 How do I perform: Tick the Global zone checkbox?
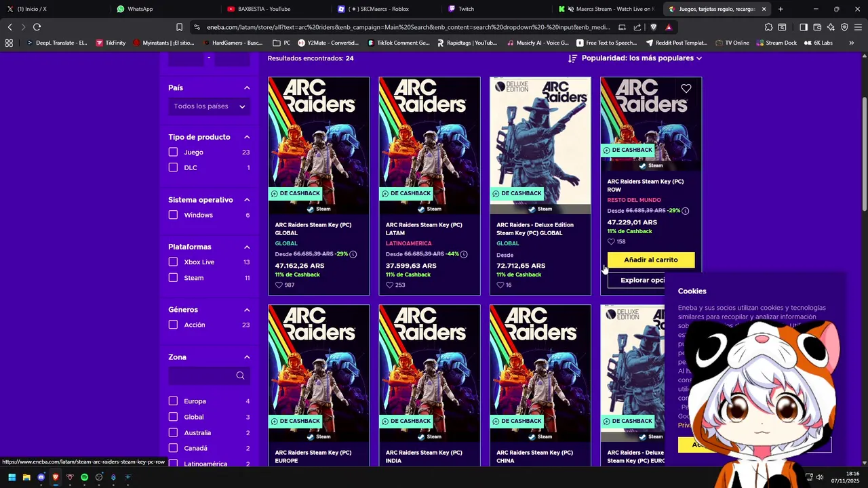[173, 417]
